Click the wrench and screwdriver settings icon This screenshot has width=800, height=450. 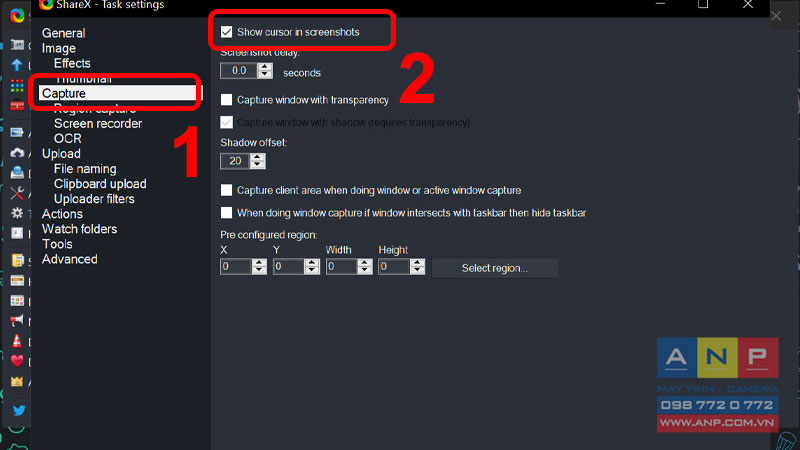tap(17, 193)
